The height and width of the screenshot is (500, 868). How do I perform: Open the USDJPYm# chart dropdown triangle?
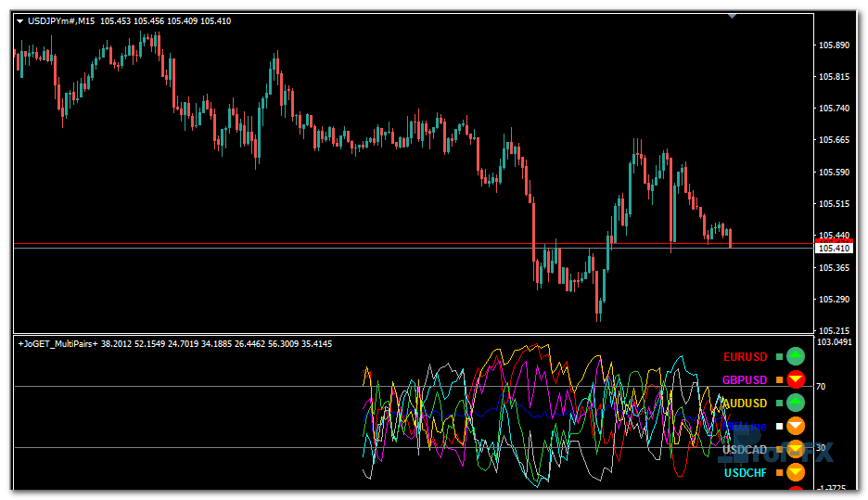coord(20,21)
